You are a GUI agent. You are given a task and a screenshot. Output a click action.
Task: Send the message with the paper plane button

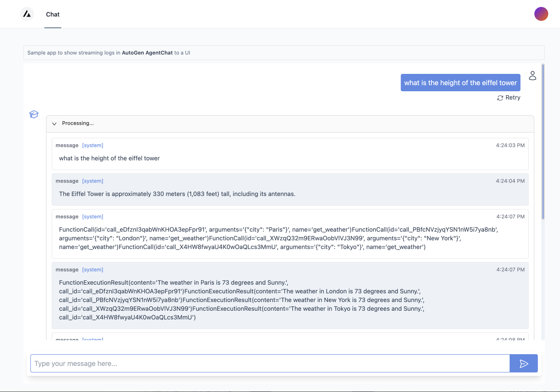tap(524, 363)
